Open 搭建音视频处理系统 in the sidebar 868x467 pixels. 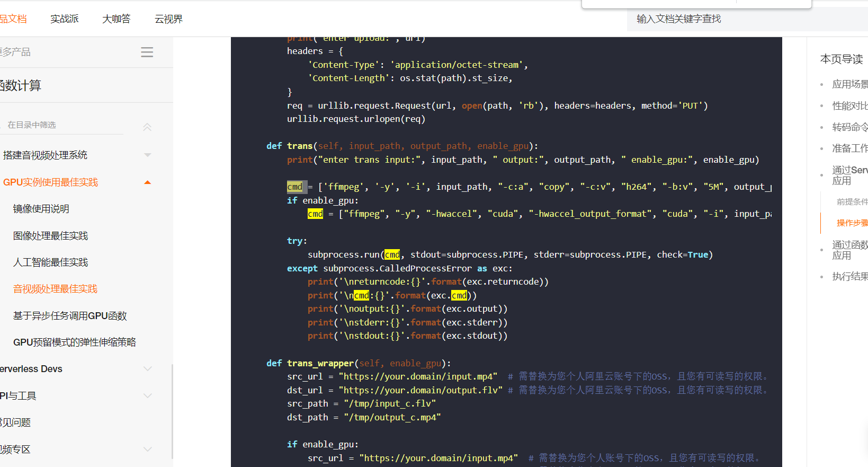point(45,155)
